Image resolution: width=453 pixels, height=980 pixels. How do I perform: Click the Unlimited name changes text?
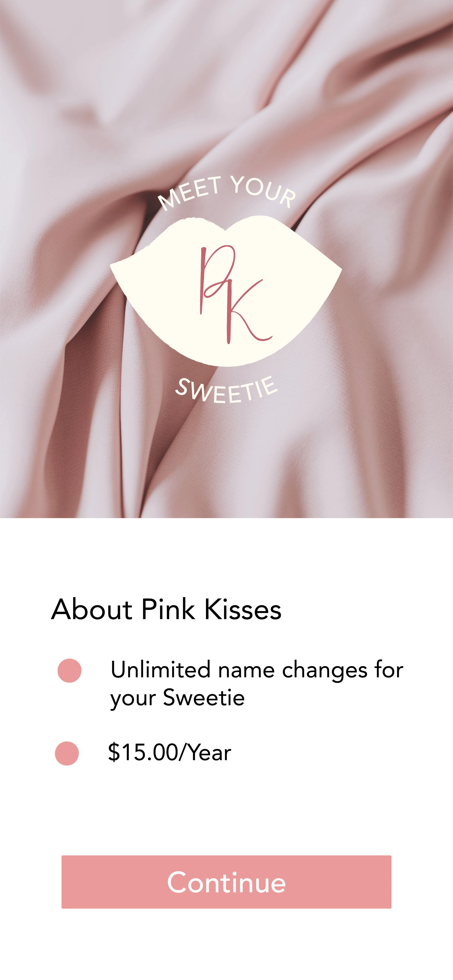click(257, 684)
